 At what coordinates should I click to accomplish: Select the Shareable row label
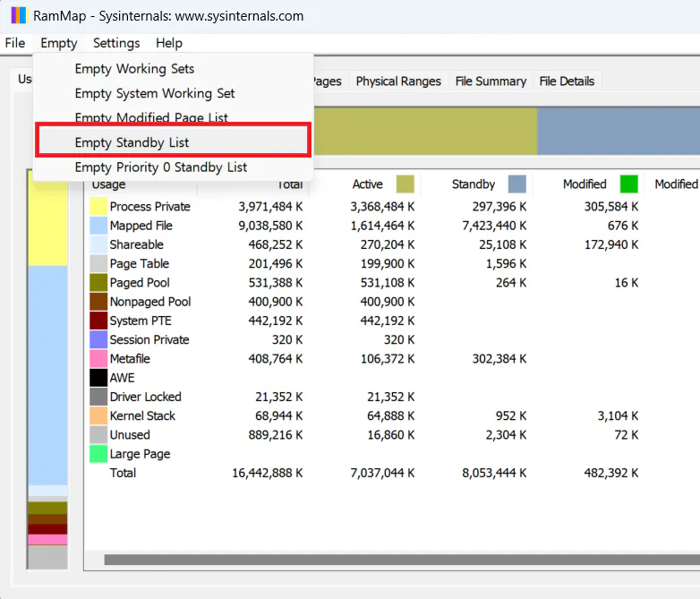pyautogui.click(x=137, y=244)
